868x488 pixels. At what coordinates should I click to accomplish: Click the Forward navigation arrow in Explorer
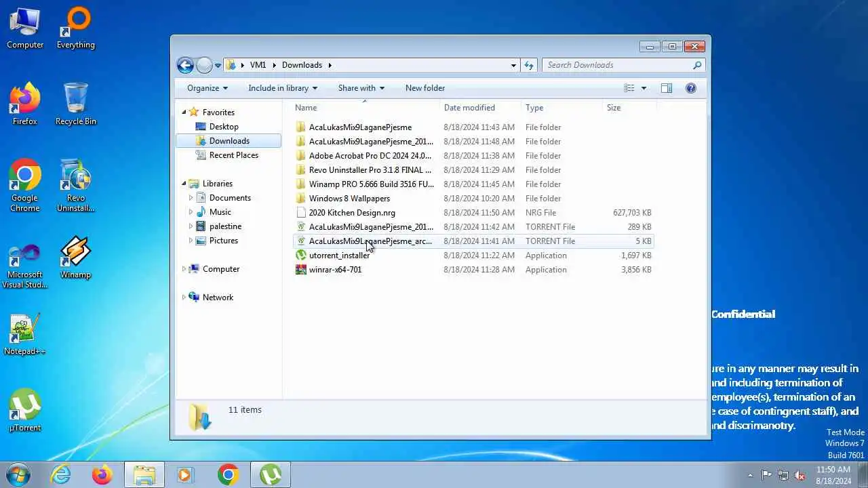coord(204,65)
